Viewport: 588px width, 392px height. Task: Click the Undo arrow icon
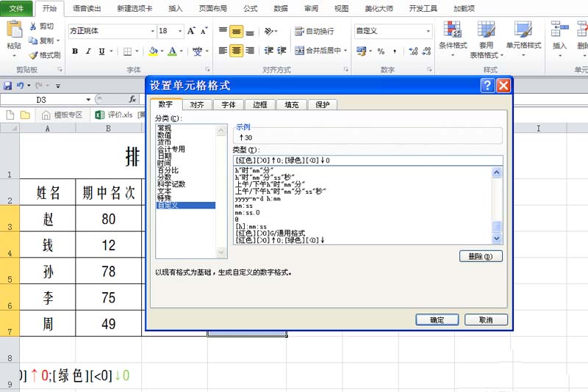[21, 86]
